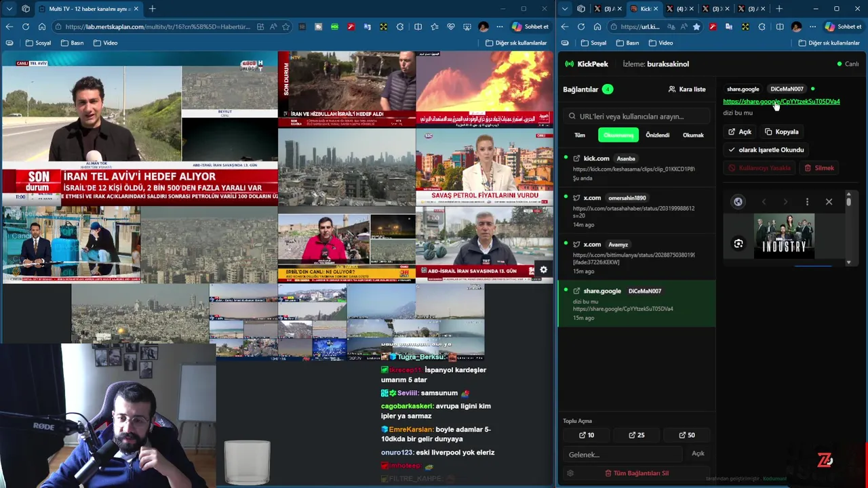Click the Avamyz user tag
The height and width of the screenshot is (488, 868).
pos(618,244)
